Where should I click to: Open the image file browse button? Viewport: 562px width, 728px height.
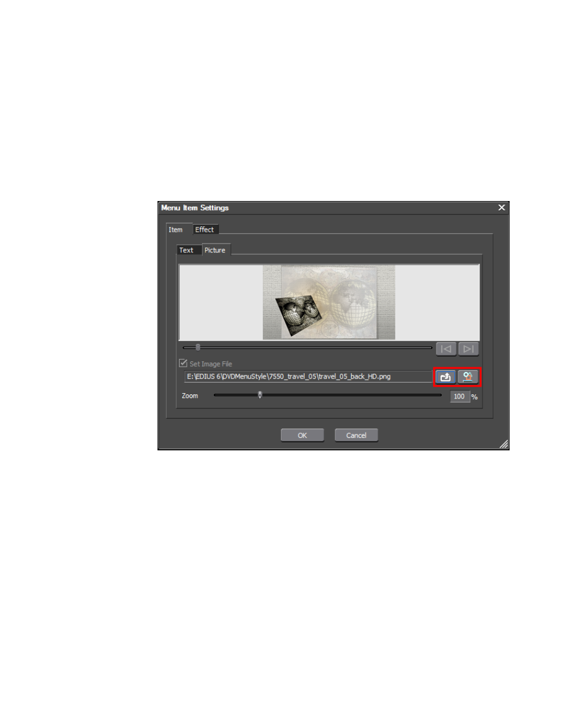point(446,377)
